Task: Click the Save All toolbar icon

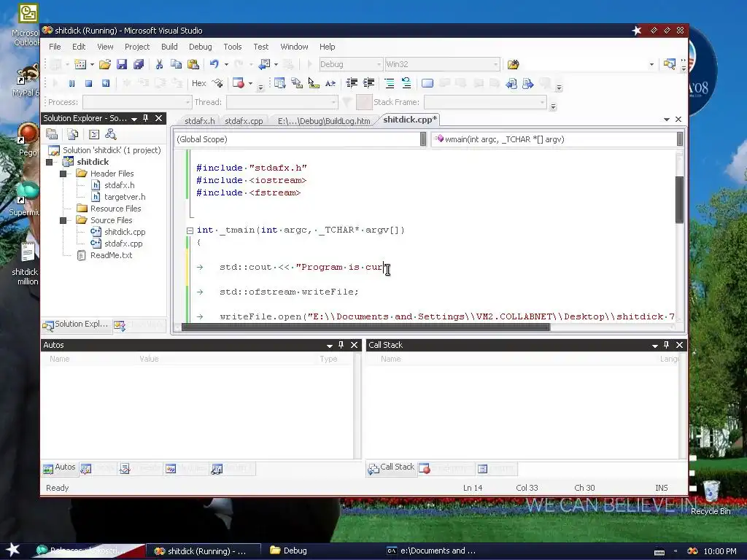Action: (139, 64)
